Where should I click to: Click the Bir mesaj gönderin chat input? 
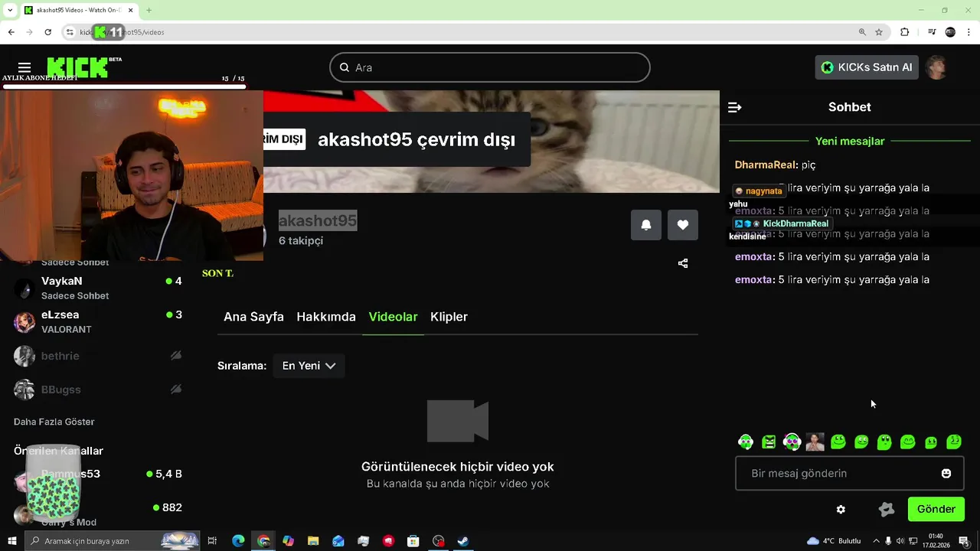click(x=850, y=474)
